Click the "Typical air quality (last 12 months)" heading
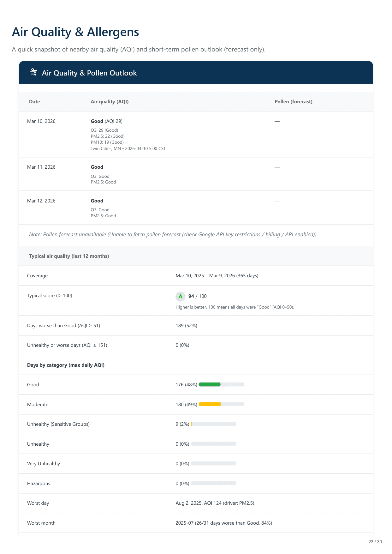Viewport: 392px width, 554px height. [69, 256]
